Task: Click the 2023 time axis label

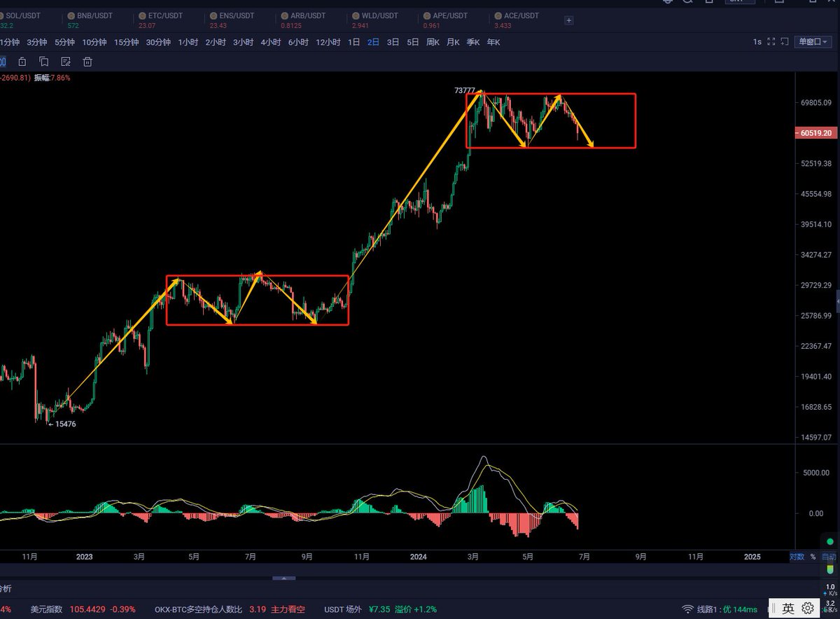Action: pyautogui.click(x=84, y=557)
